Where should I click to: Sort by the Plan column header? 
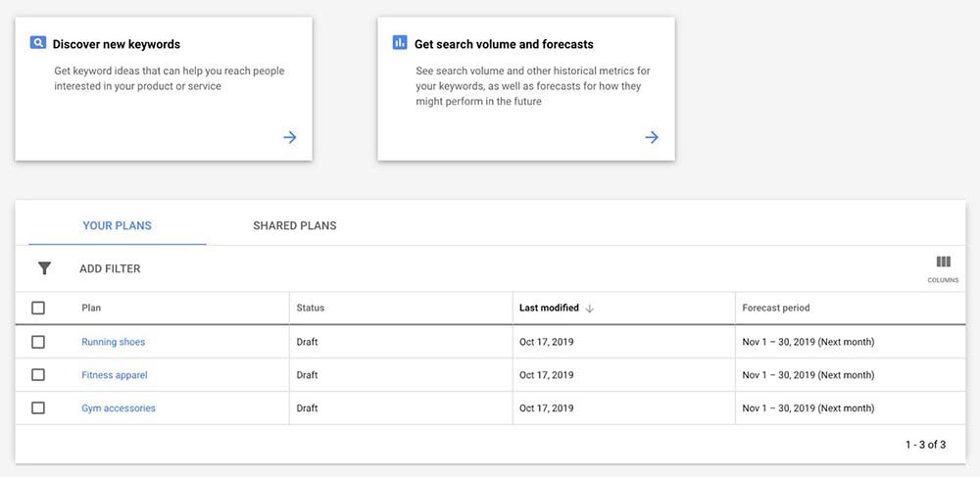(91, 308)
